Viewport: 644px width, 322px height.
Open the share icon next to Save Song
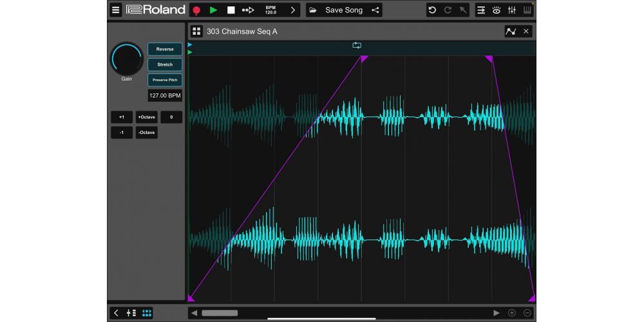375,10
